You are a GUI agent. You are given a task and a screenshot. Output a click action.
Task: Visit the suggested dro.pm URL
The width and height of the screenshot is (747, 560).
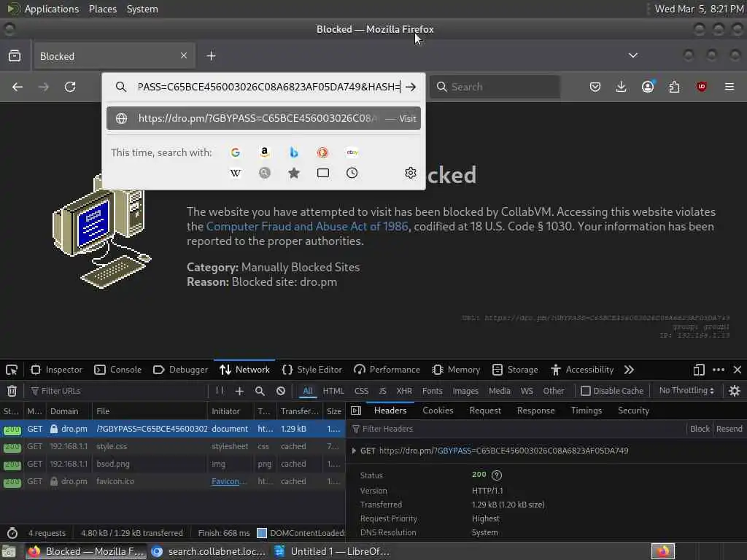(x=263, y=119)
